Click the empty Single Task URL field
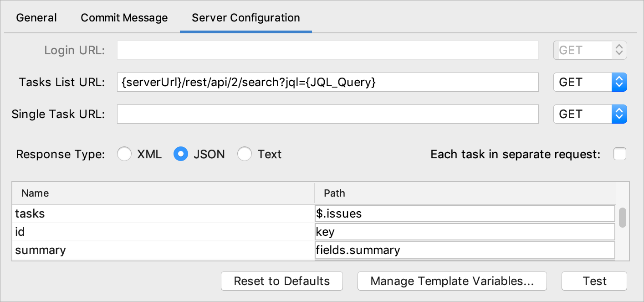Image resolution: width=644 pixels, height=302 pixels. click(327, 114)
